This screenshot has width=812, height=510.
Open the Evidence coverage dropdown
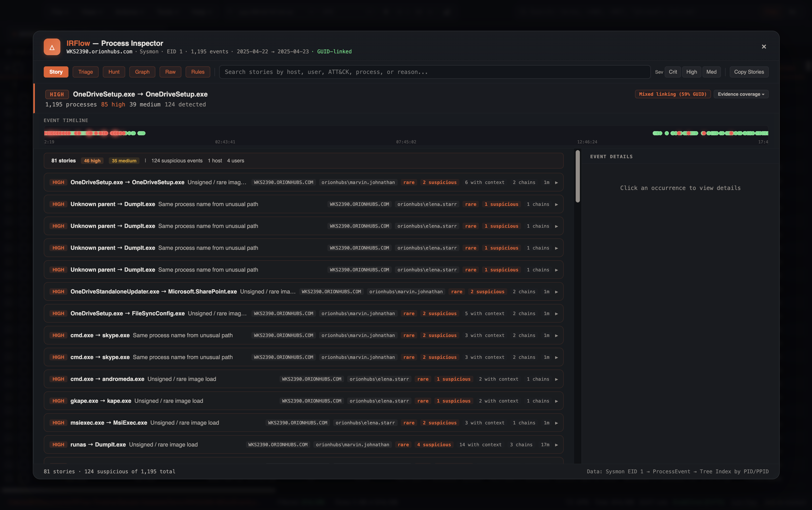pos(741,94)
